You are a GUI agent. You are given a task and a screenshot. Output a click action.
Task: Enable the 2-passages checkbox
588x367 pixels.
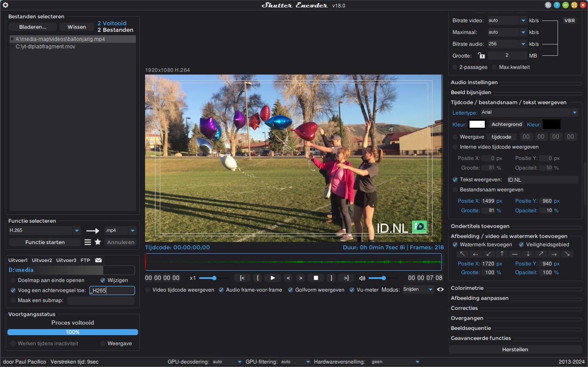tap(454, 67)
